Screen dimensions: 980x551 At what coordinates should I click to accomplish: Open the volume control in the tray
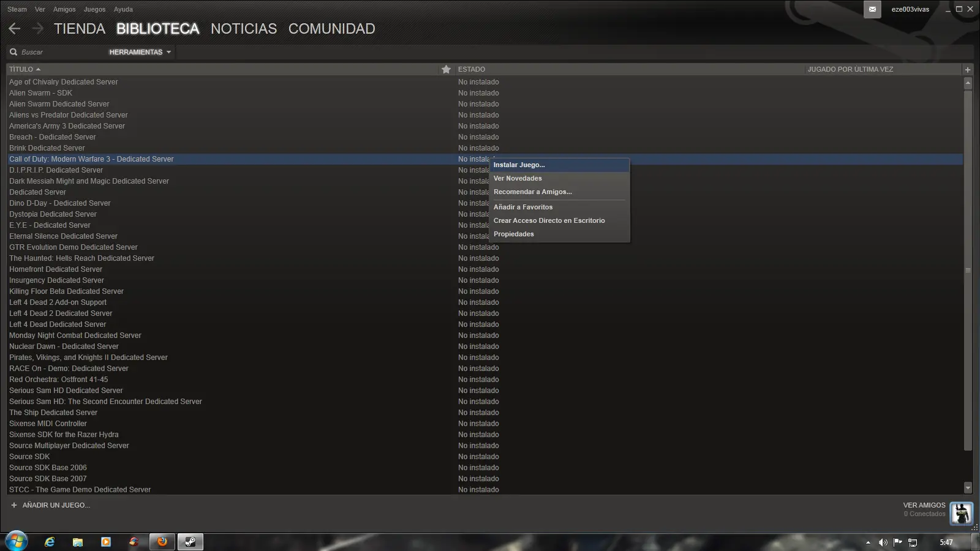(x=883, y=542)
